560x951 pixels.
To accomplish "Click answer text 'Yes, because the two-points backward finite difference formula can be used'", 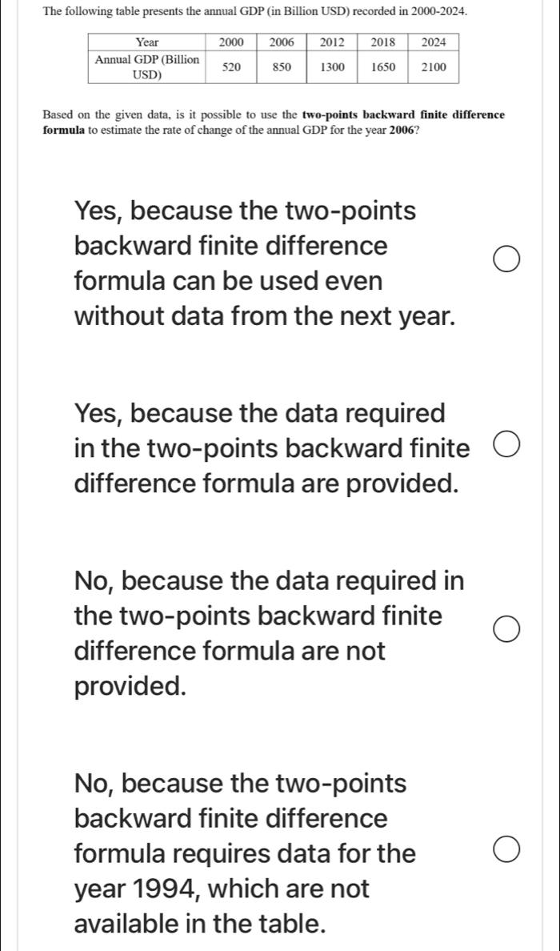I will (264, 263).
